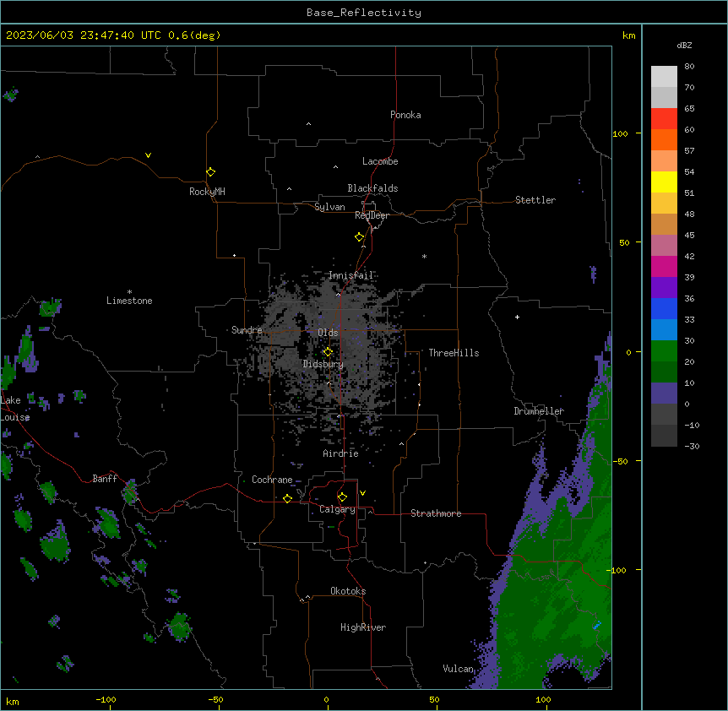This screenshot has height=711, width=728.
Task: Click the Okotoks label
Action: [x=348, y=591]
